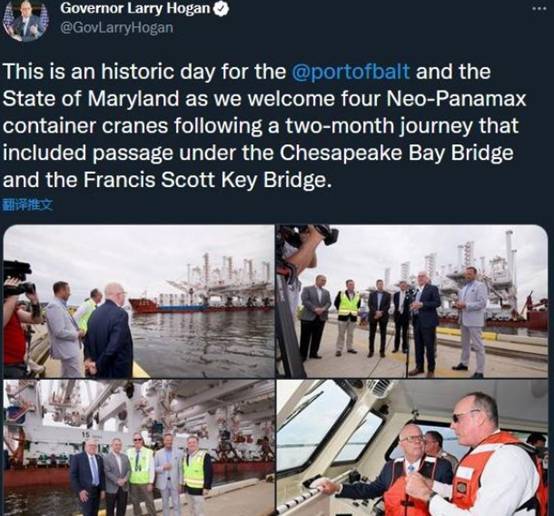Open the @GovLarryHogan handle link
Image resolution: width=554 pixels, height=516 pixels.
117,28
